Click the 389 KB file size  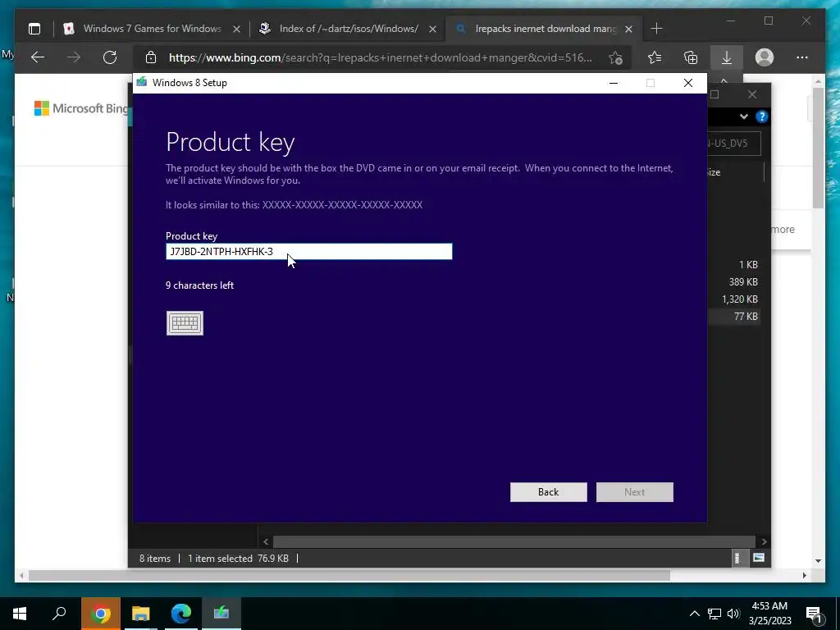[x=743, y=282]
